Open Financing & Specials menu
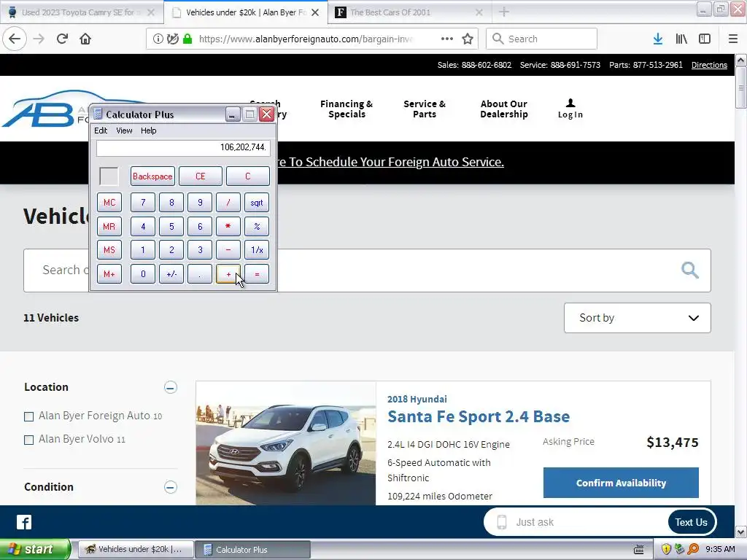Viewport: 747px width, 560px height. tap(347, 109)
